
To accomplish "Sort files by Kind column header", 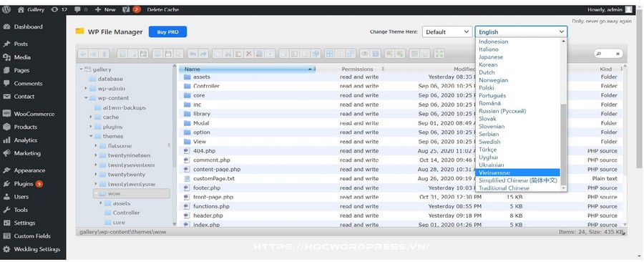I will [606, 69].
